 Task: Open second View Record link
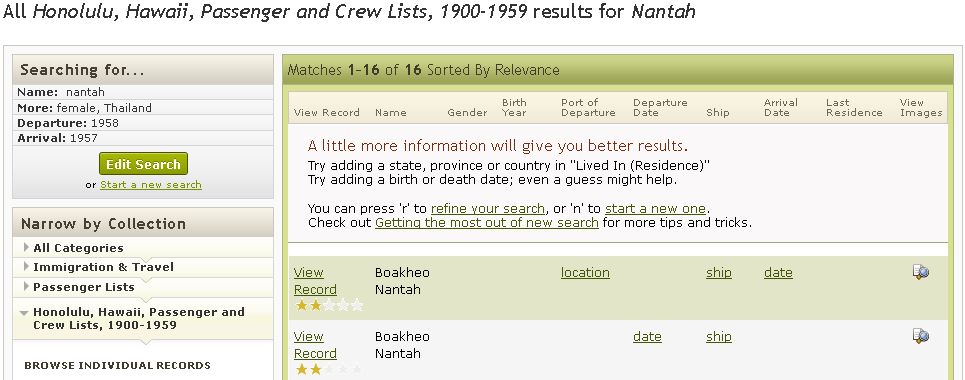pos(315,345)
